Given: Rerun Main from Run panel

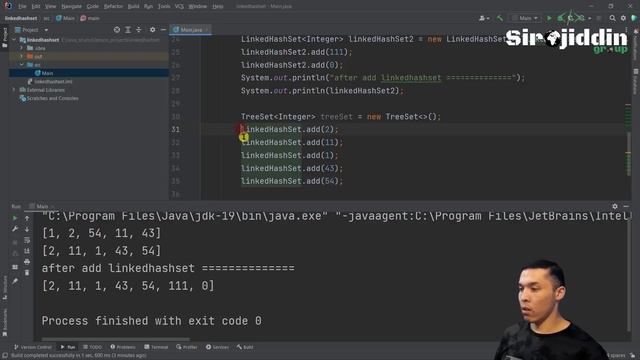Looking at the screenshot, I should (x=15, y=218).
